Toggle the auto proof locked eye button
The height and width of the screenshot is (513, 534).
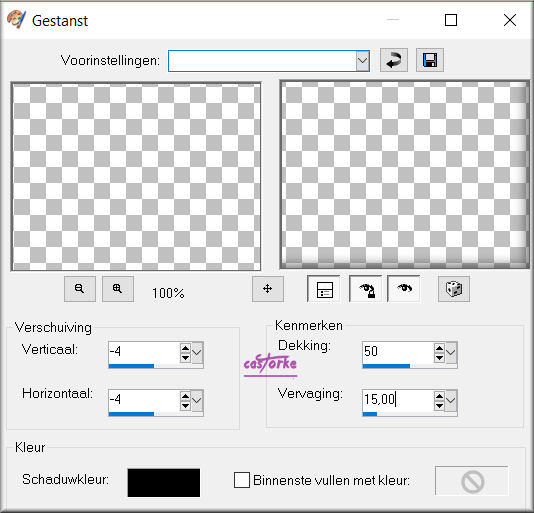click(366, 289)
